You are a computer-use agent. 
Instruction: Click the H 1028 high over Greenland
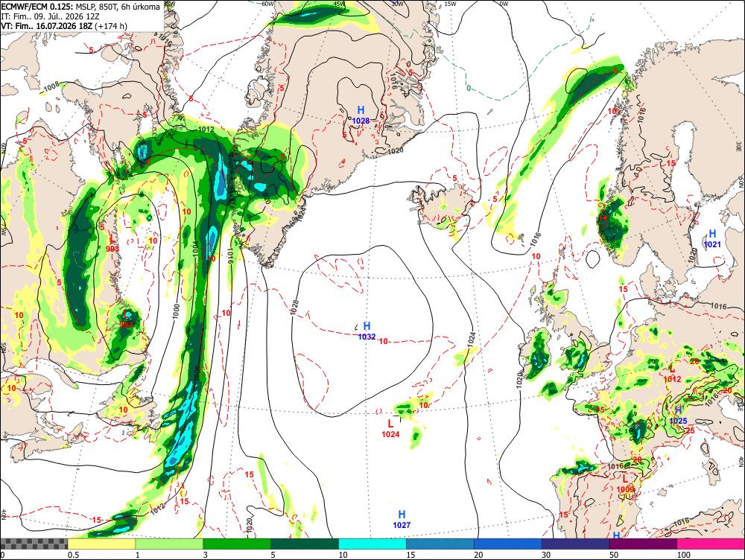coord(361,115)
